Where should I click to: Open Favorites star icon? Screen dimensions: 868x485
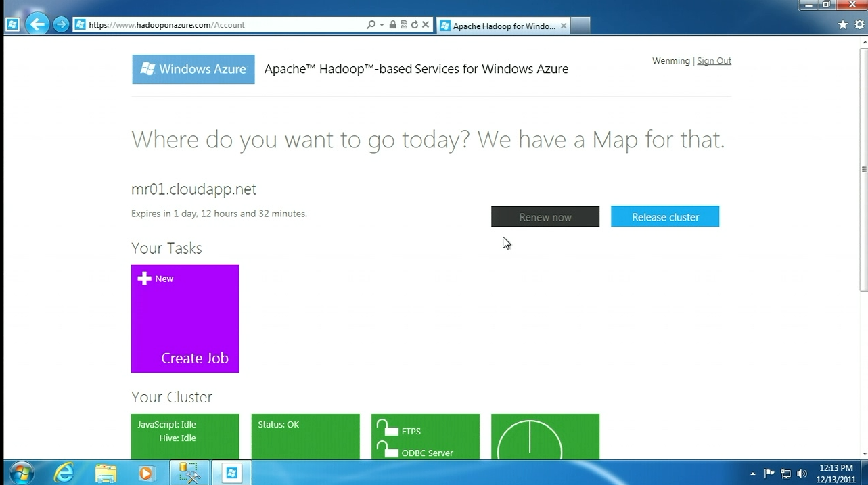click(843, 25)
